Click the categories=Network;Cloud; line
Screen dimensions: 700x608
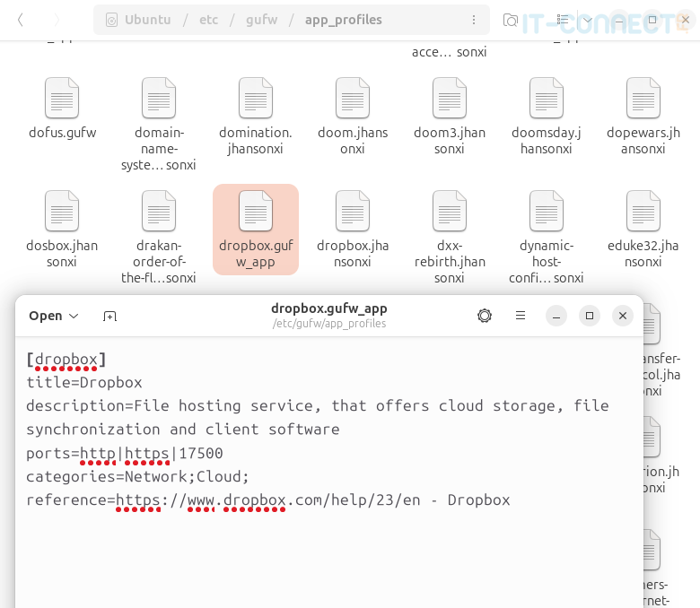137,477
